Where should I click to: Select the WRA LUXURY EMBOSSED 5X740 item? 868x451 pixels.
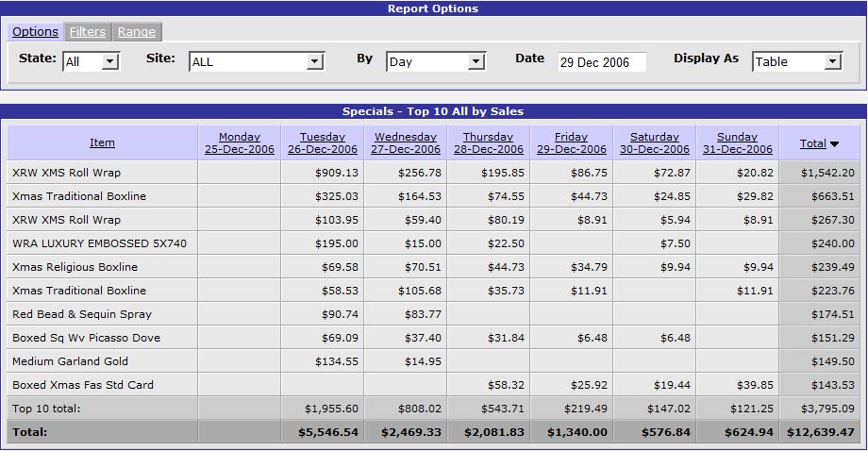pyautogui.click(x=100, y=243)
